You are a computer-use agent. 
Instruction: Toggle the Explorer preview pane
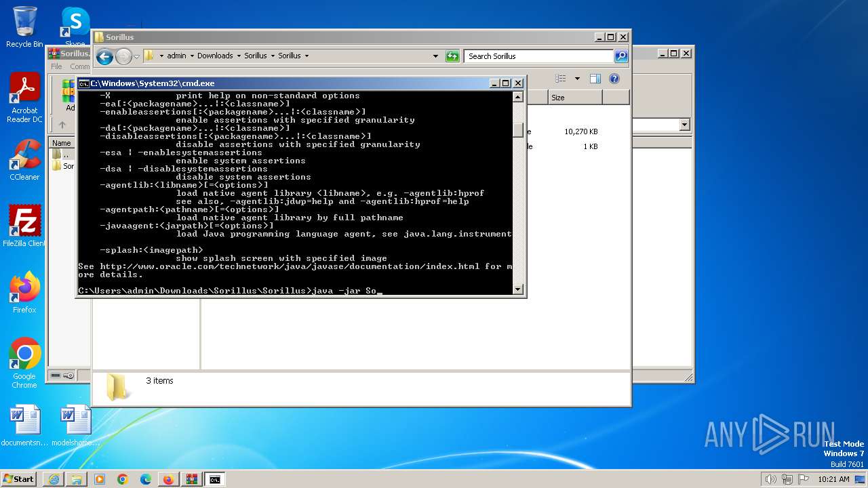(595, 79)
